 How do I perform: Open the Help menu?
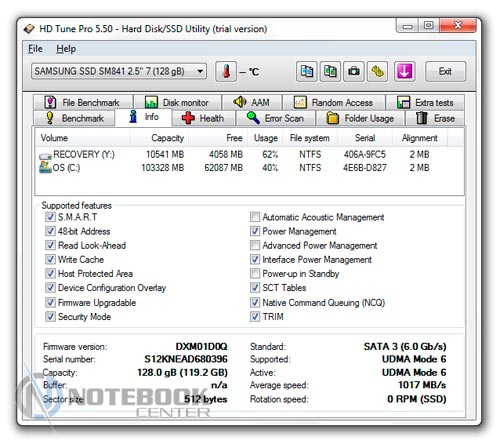(x=66, y=49)
